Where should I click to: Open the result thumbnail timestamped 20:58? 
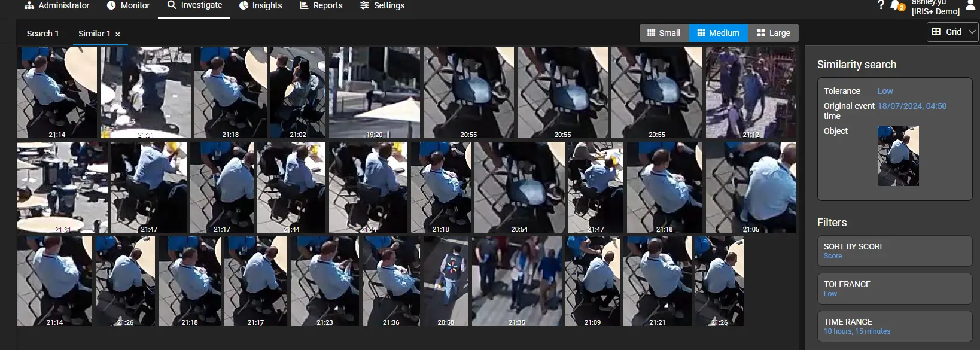(x=446, y=281)
